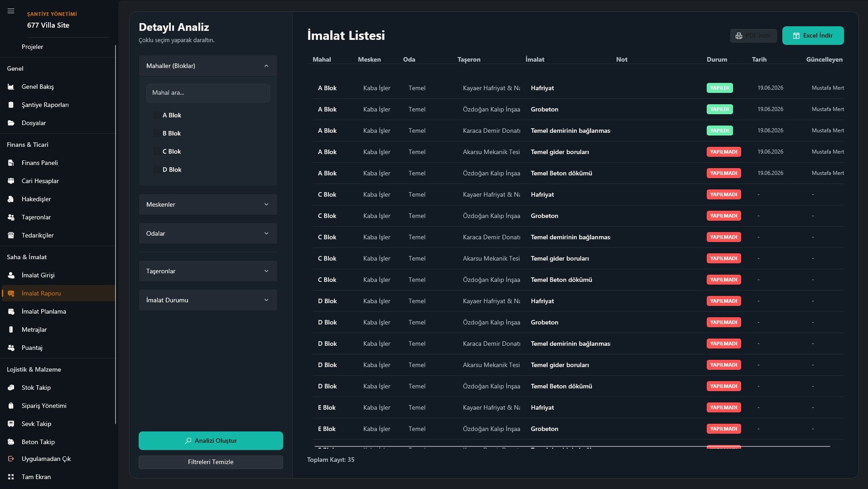868x489 pixels.
Task: Click Toplam Kayıt: 35 text
Action: tap(331, 460)
